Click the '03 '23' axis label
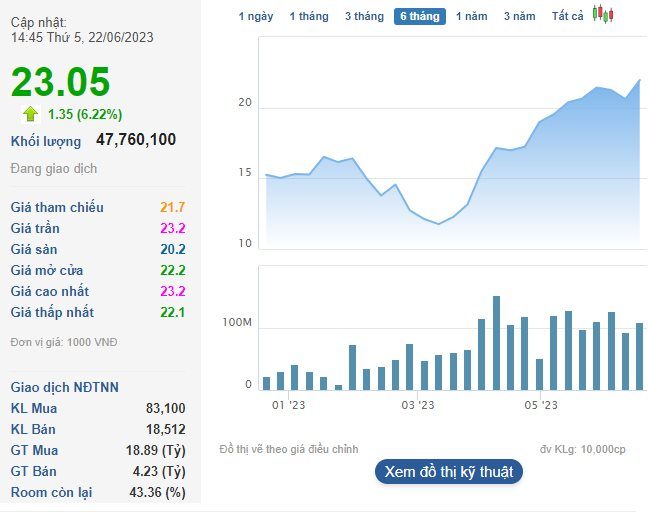648x512 pixels. pos(418,405)
